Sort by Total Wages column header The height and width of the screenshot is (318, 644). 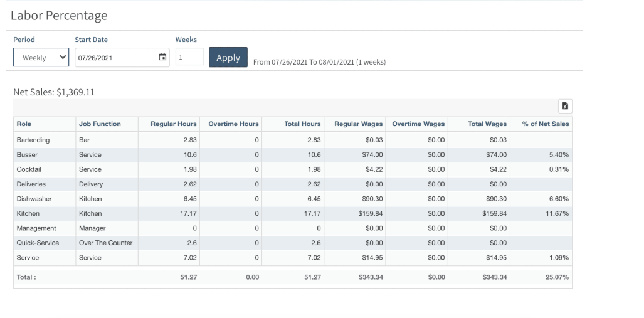(487, 124)
